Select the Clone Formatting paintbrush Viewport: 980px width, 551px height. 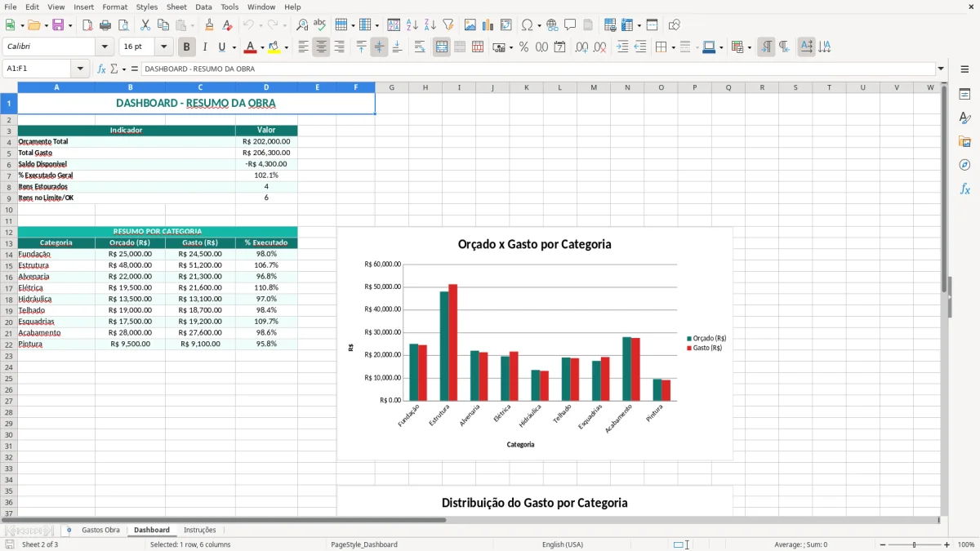(x=210, y=25)
